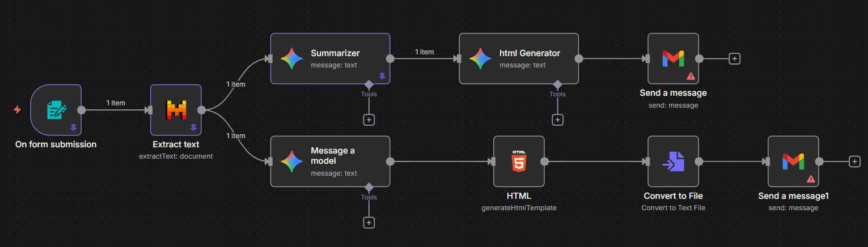868x247 pixels.
Task: Click the Summarizer Tools diamond connector
Action: 369,84
